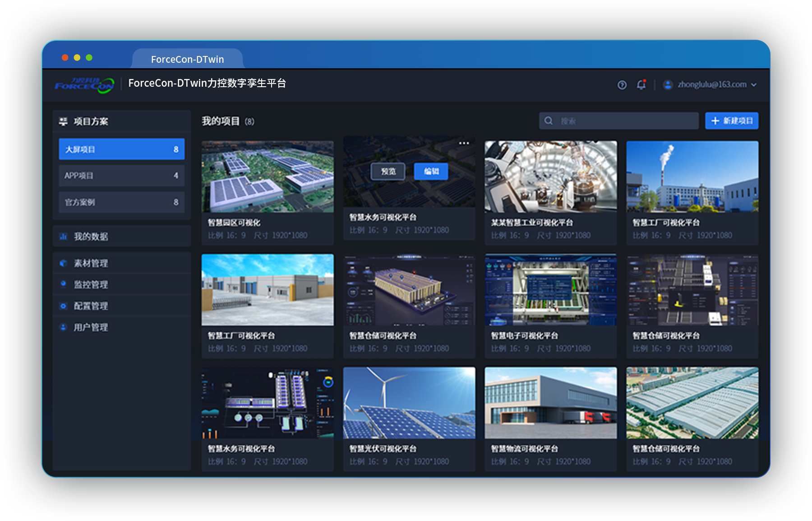Screen dimensions: 812x521
Task: Click the ForceCon logo
Action: coord(84,84)
